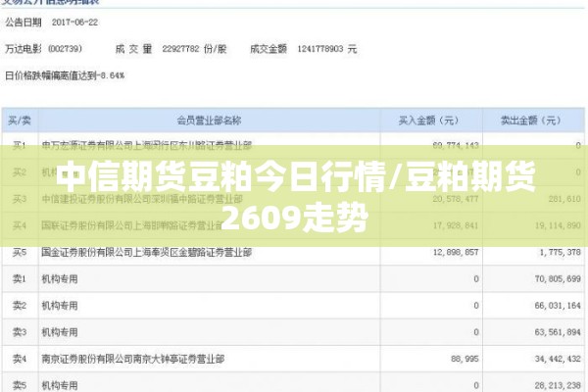
Task: Click the 买/卖 column header
Action: coord(20,121)
